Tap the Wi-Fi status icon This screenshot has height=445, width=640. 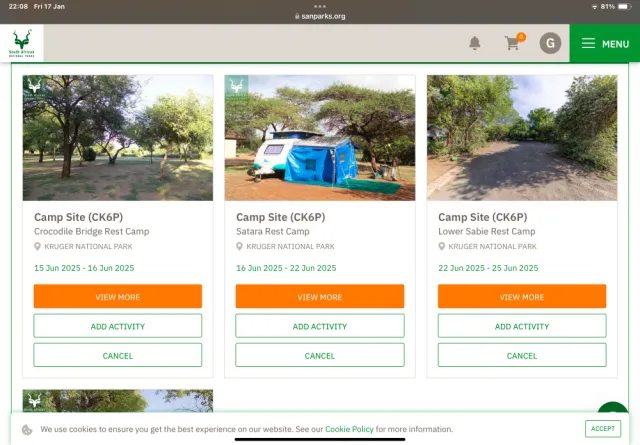click(594, 7)
